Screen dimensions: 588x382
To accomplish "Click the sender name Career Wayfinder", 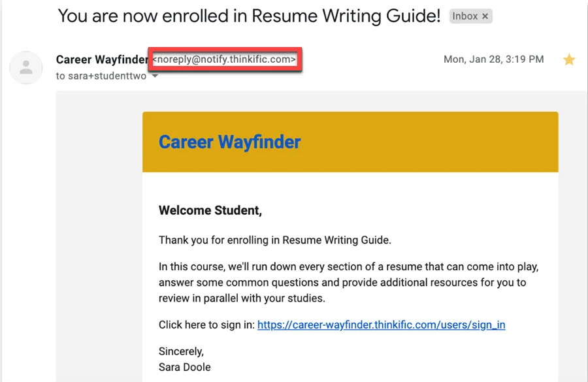I will [101, 59].
